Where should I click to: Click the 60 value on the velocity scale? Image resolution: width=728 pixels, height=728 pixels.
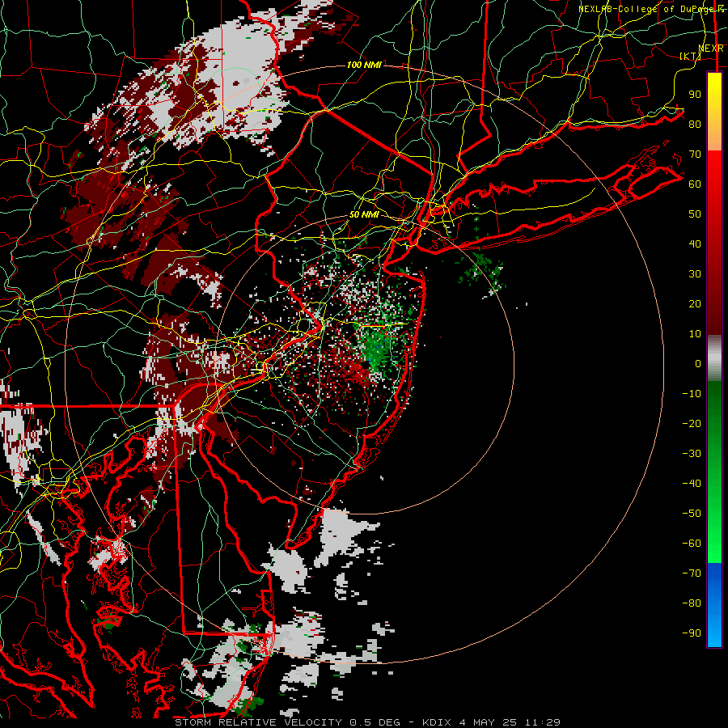695,184
